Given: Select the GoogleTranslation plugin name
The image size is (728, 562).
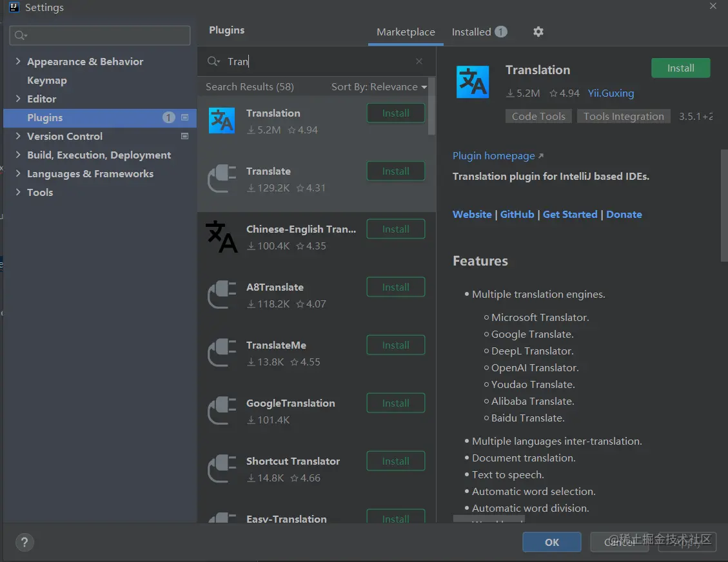Looking at the screenshot, I should point(291,403).
